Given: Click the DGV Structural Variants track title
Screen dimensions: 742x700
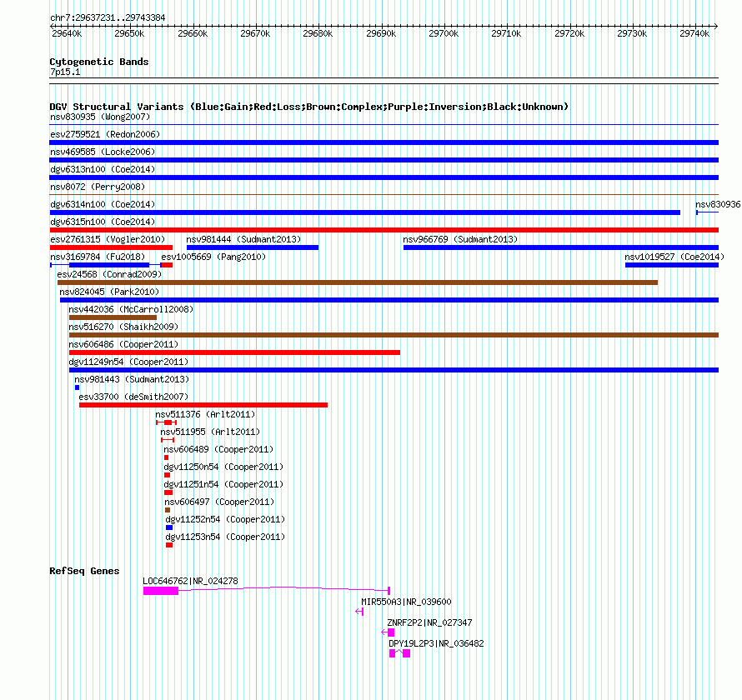Looking at the screenshot, I should click(x=309, y=107).
